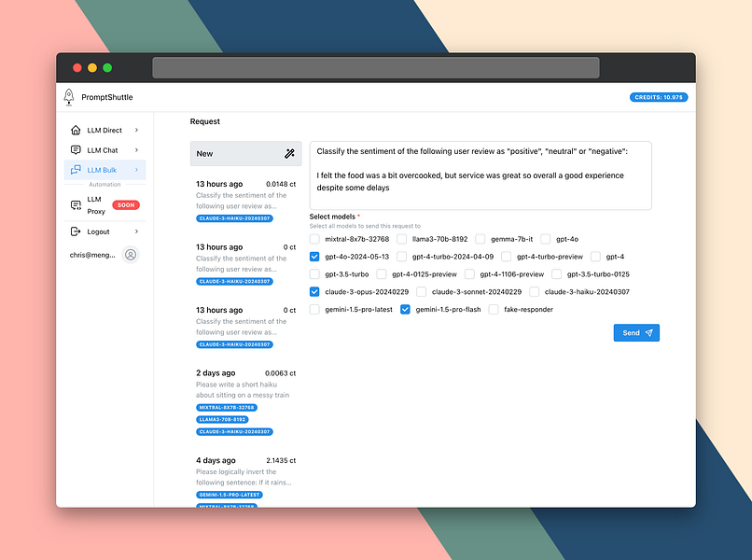Open the LLM Direct menu item
The width and height of the screenshot is (752, 560).
pos(104,130)
